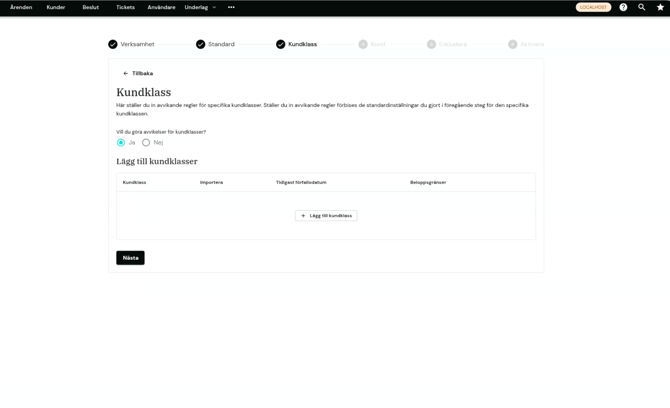Click the Kundklass step checkmark icon
Screen dimensions: 670x408
click(280, 44)
